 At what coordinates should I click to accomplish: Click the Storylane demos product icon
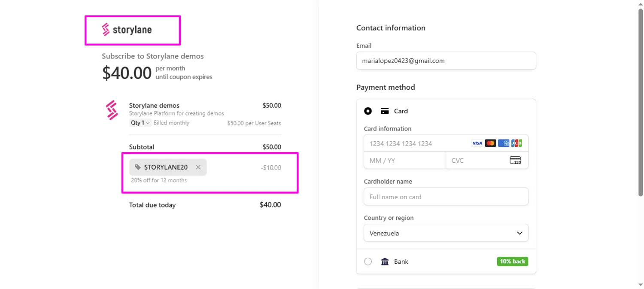pos(112,110)
